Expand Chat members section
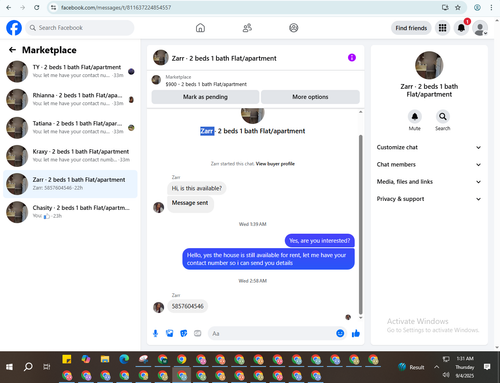 pos(429,165)
